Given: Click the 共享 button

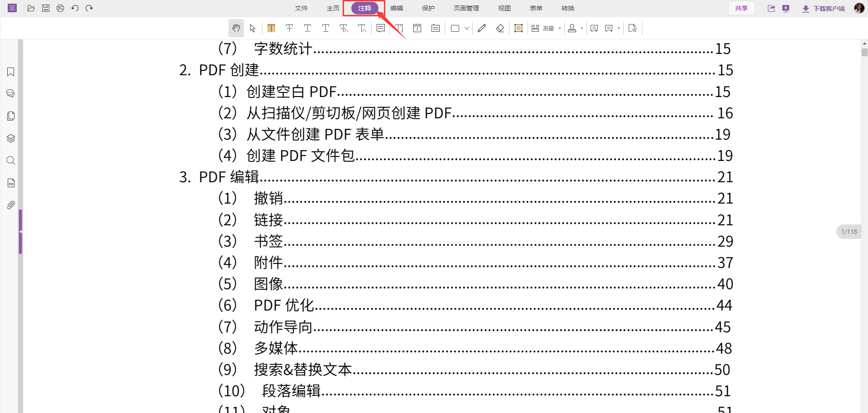Looking at the screenshot, I should (742, 8).
